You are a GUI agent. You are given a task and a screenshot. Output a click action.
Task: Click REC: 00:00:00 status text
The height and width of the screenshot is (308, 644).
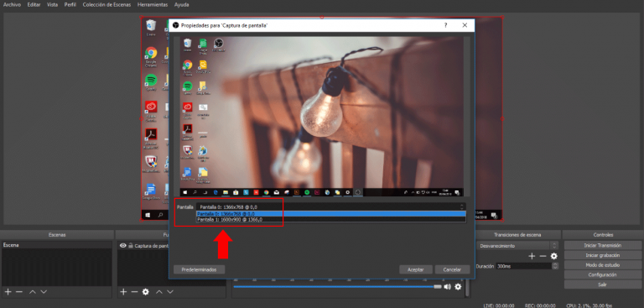[540, 305]
